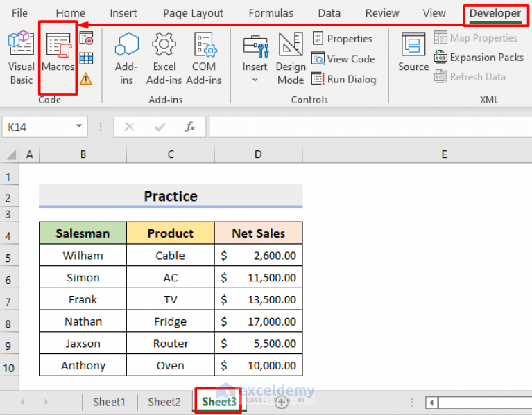532x415 pixels.
Task: Open the Macros dialog
Action: click(x=58, y=52)
